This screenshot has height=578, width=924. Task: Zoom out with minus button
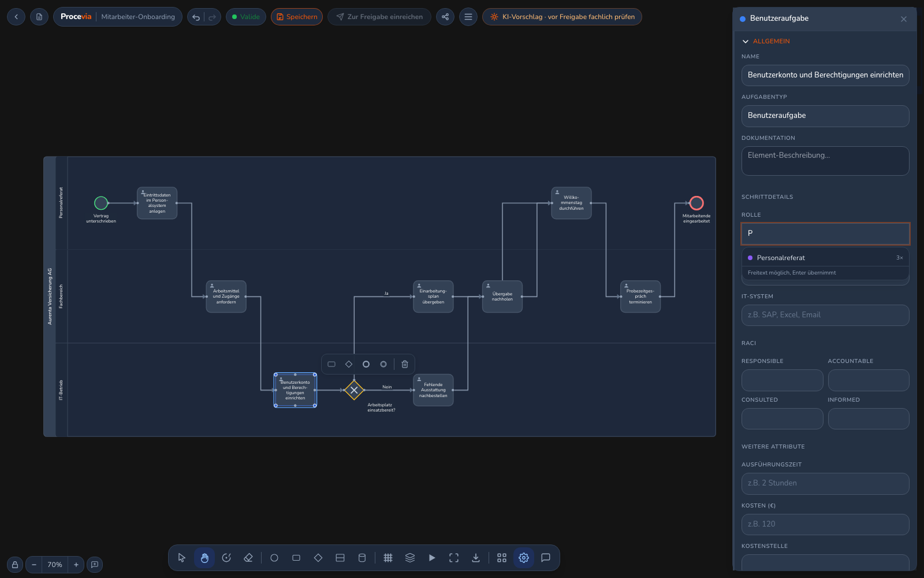click(x=34, y=565)
